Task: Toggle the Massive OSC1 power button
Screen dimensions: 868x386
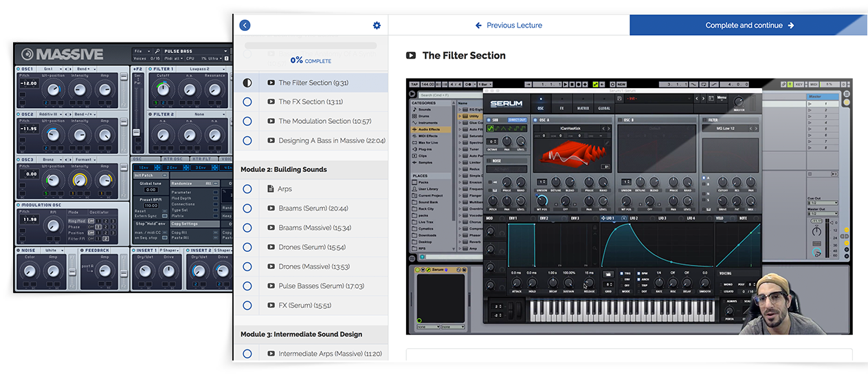Action: tap(18, 69)
